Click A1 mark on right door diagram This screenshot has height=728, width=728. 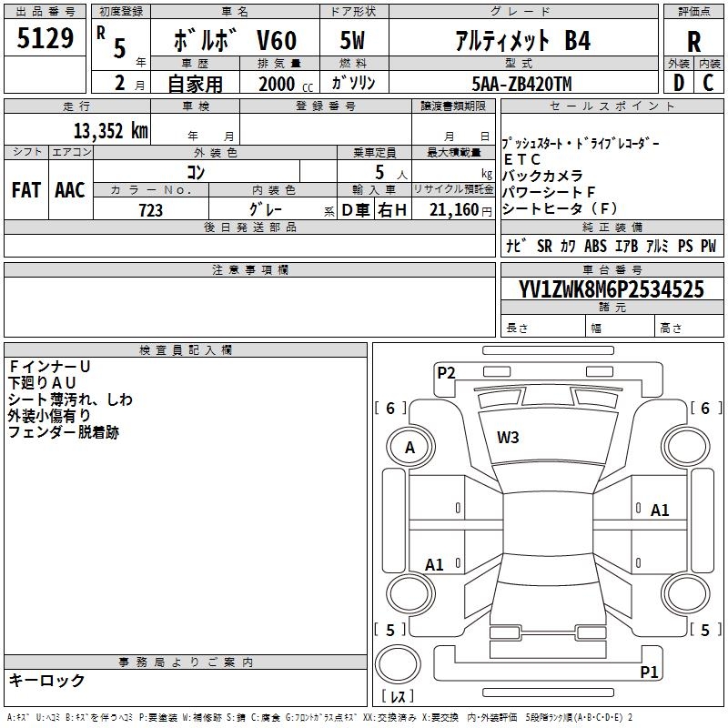[660, 511]
